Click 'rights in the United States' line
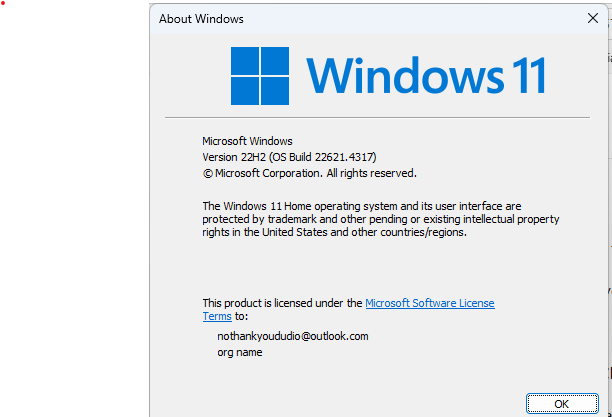The image size is (612, 417). click(x=334, y=232)
